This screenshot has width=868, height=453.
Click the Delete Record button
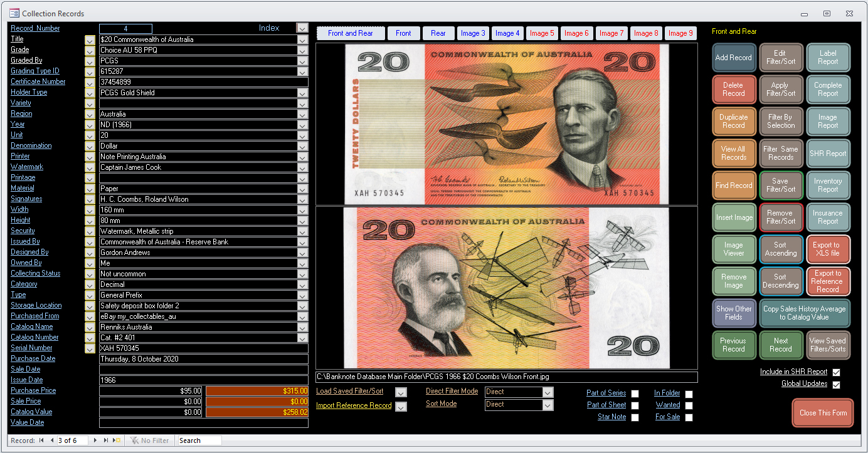[733, 90]
